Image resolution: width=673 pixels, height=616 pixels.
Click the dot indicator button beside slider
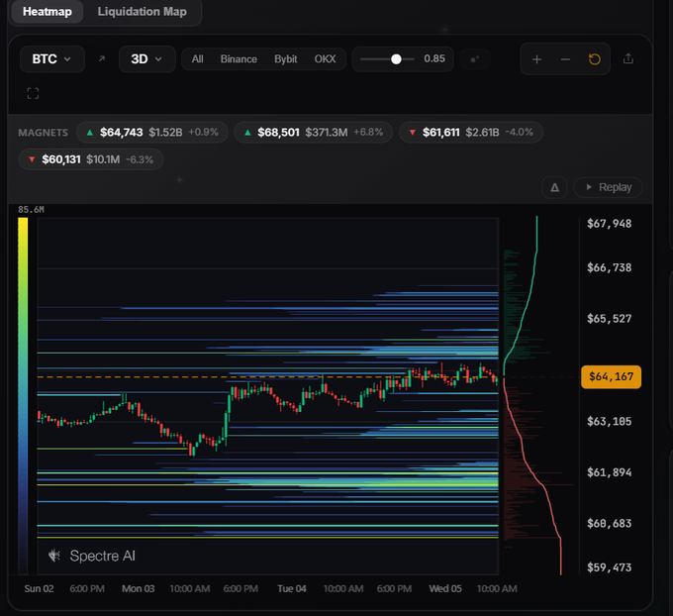click(x=474, y=59)
